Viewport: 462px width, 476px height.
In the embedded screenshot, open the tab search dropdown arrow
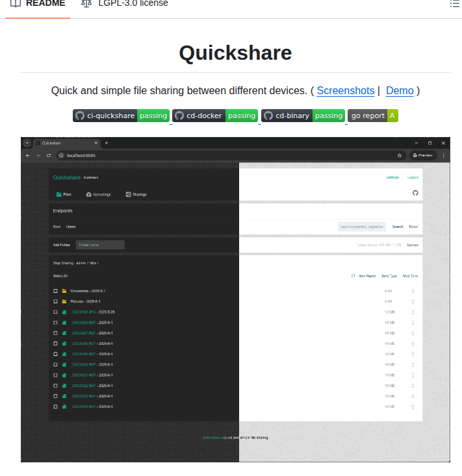point(27,143)
